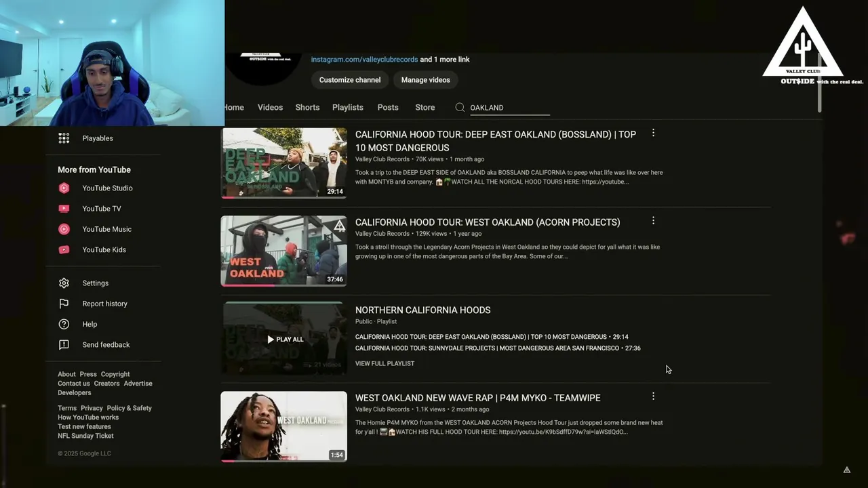Switch to the Playlists tab

click(348, 107)
